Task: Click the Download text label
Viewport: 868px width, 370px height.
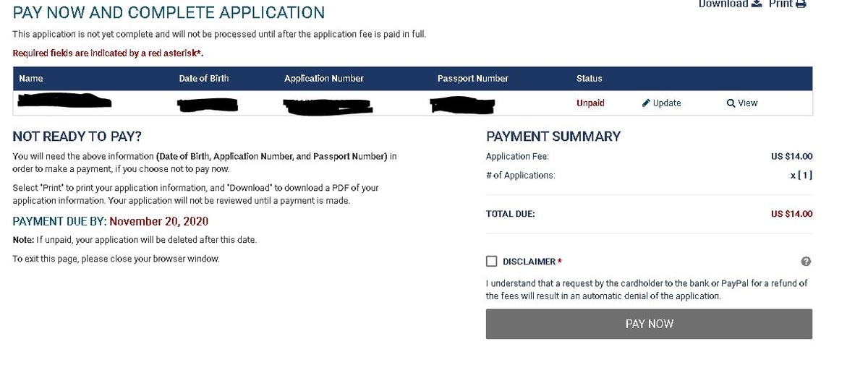Action: pos(723,4)
